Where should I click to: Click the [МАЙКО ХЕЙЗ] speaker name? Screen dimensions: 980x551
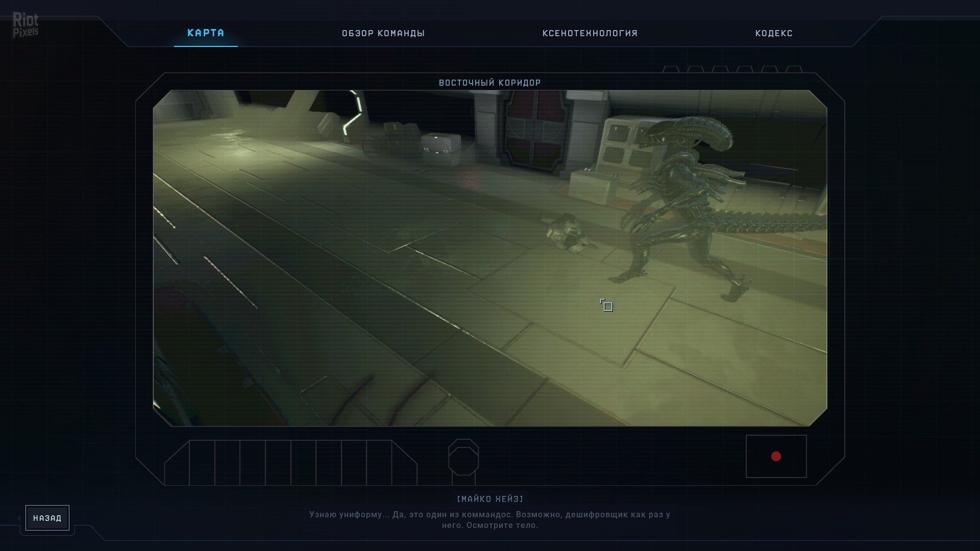489,499
